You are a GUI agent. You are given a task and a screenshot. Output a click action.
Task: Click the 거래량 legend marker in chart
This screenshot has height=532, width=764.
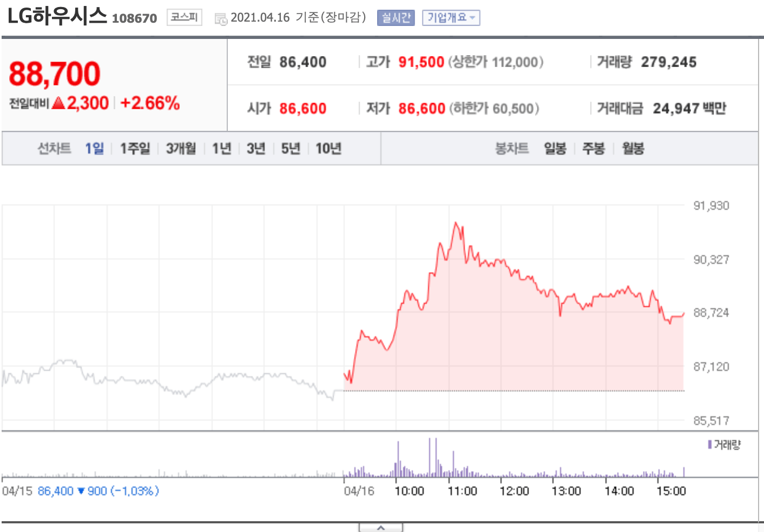[x=709, y=444]
